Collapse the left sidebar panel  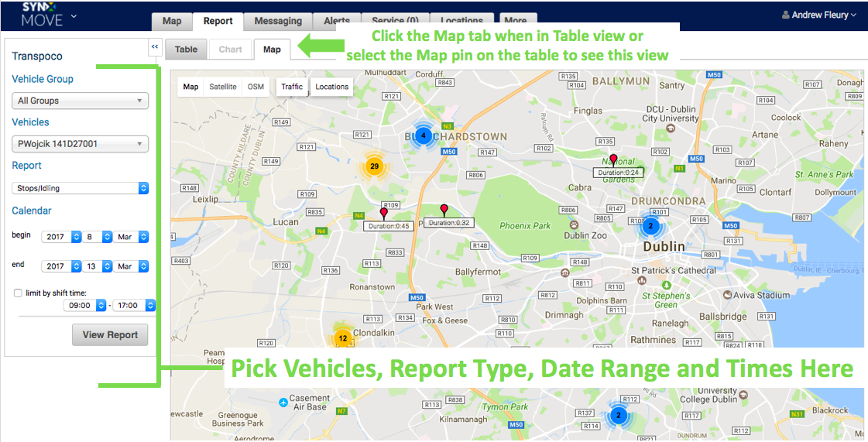pos(154,47)
